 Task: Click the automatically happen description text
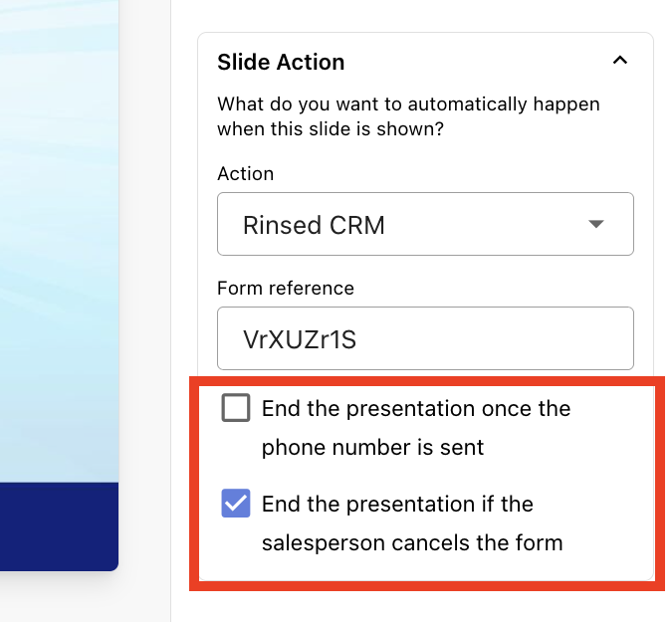point(408,116)
